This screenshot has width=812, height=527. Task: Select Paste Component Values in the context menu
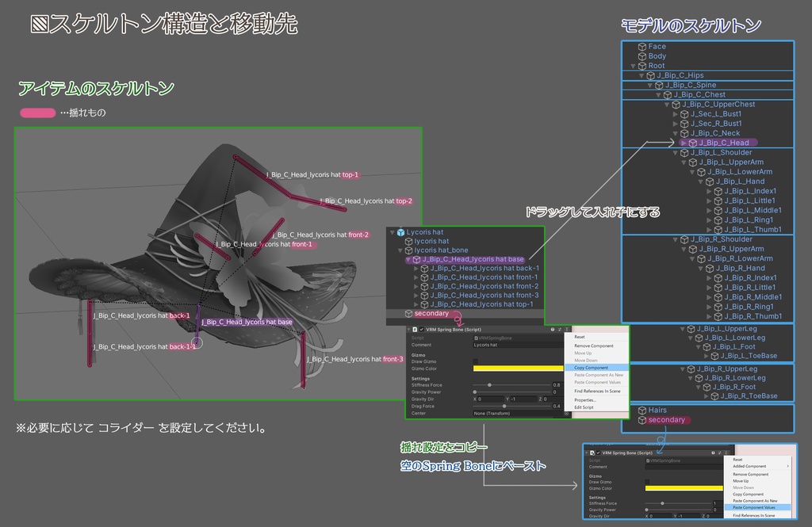(x=754, y=508)
